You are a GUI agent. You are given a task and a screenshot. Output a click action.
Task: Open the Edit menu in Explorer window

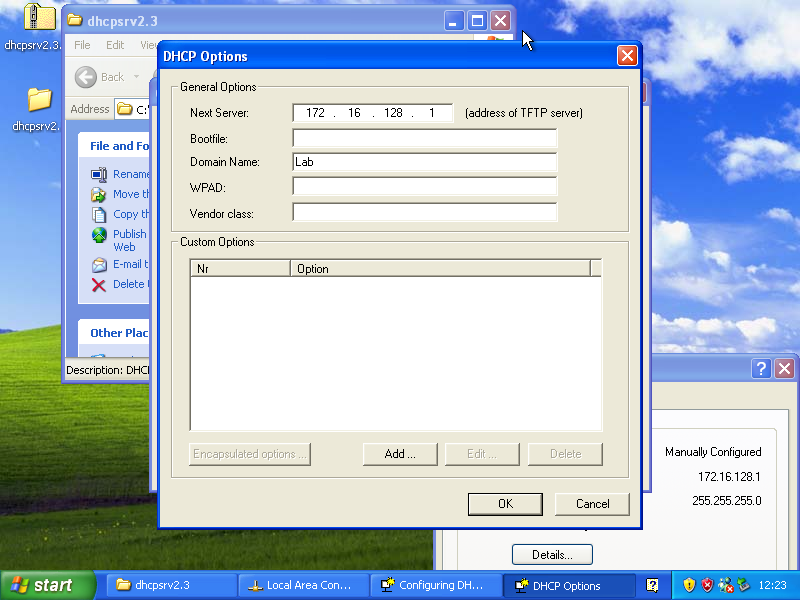click(115, 45)
